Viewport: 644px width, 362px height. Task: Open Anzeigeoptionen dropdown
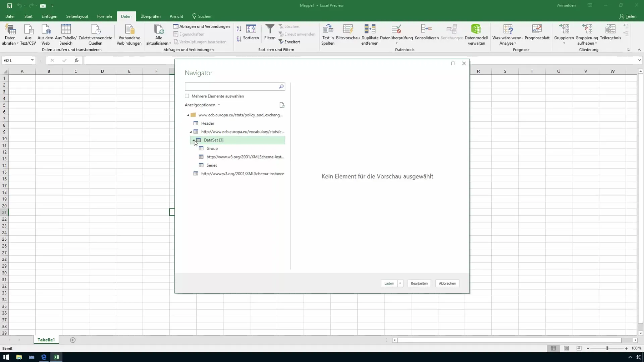point(202,105)
